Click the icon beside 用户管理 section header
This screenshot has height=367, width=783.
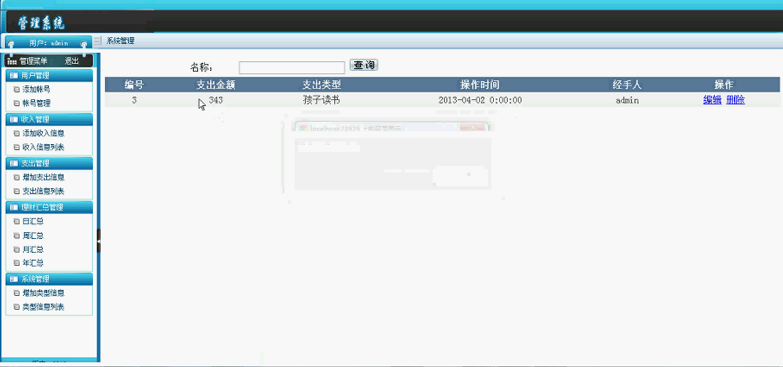[x=14, y=75]
